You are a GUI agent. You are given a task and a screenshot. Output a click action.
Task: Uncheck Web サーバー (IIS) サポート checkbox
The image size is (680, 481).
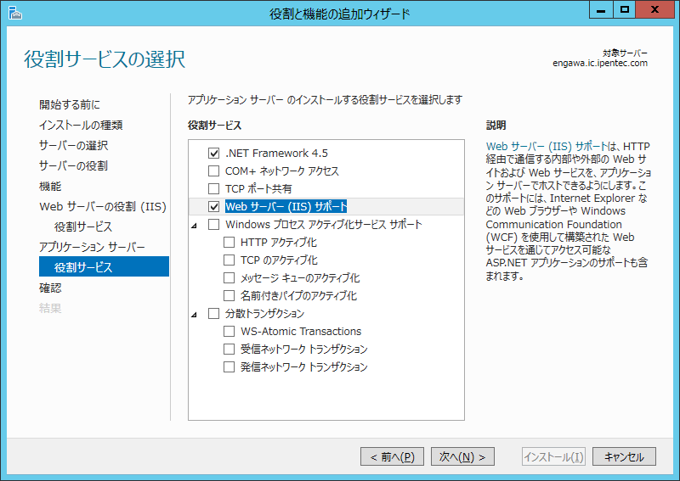click(213, 206)
